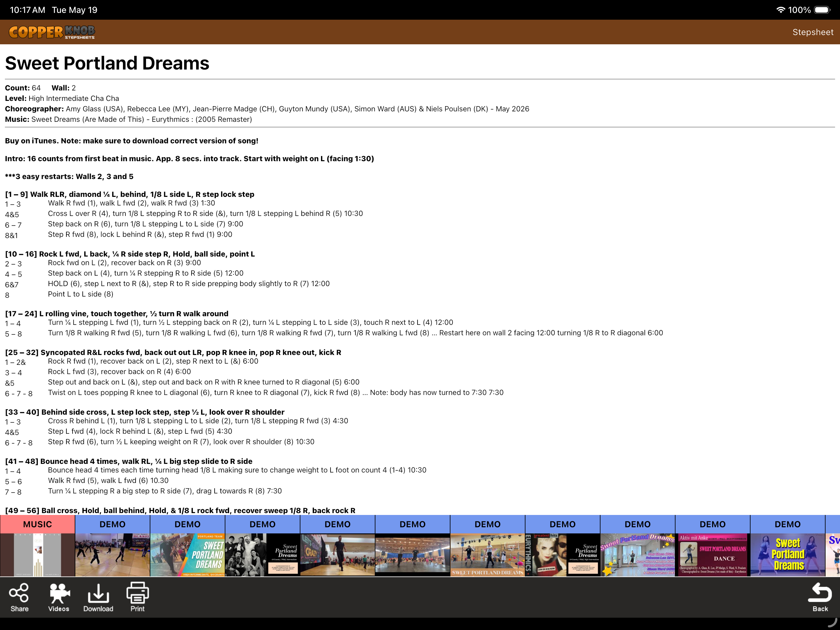Tap the Bounce head 4 times step line
Viewport: 840px width, 630px height.
point(237,470)
